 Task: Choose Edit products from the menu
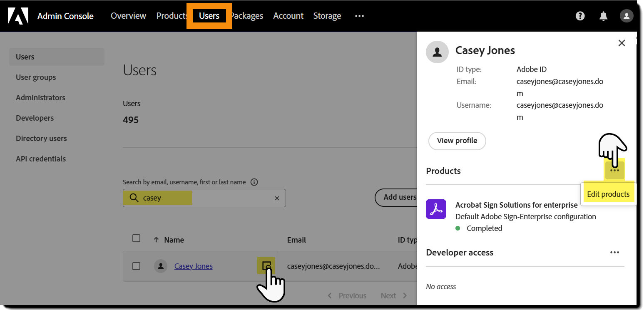click(608, 194)
